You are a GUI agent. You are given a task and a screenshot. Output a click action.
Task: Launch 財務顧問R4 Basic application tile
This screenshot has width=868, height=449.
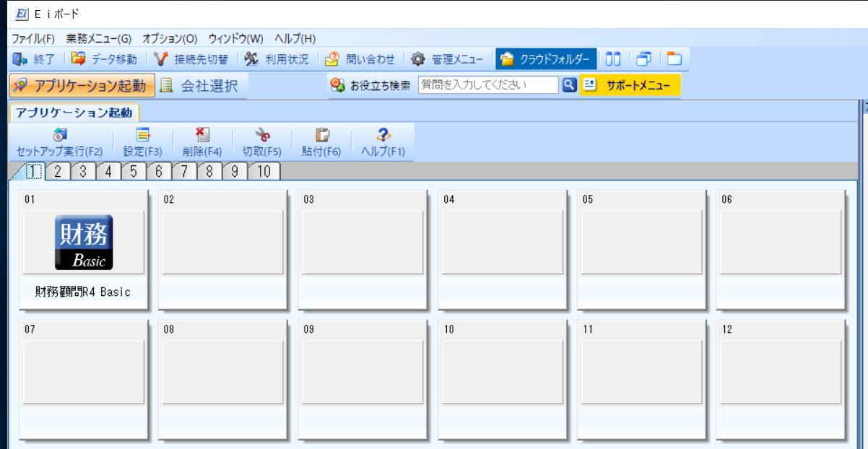coord(84,243)
